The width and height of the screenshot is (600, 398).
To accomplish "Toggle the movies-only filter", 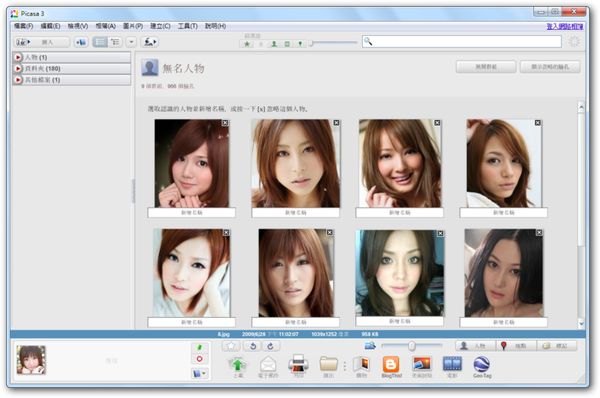I will click(x=287, y=44).
